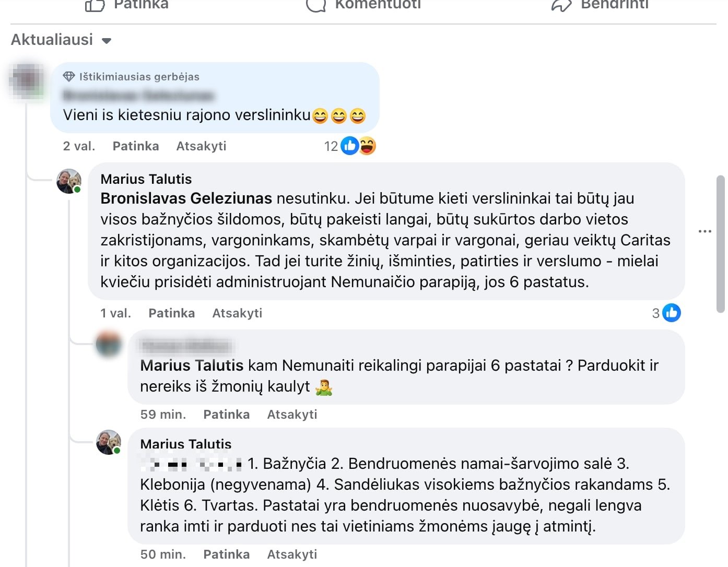Reply to the comment posted 2 val. ago
Image resolution: width=728 pixels, height=567 pixels.
tap(201, 146)
